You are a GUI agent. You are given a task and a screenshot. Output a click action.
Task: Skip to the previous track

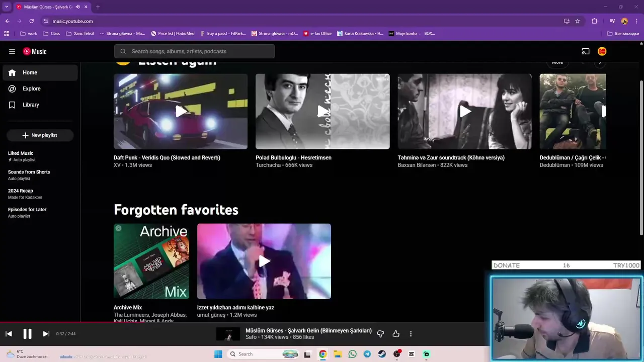pos(9,334)
